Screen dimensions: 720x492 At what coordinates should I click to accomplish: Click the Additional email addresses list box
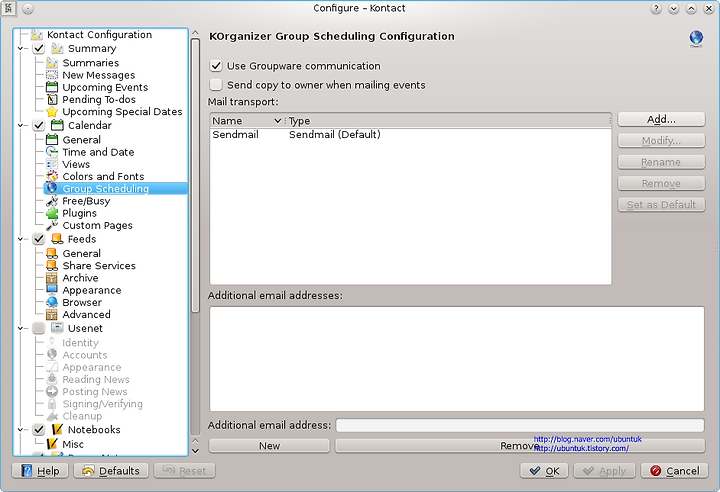[x=456, y=359]
